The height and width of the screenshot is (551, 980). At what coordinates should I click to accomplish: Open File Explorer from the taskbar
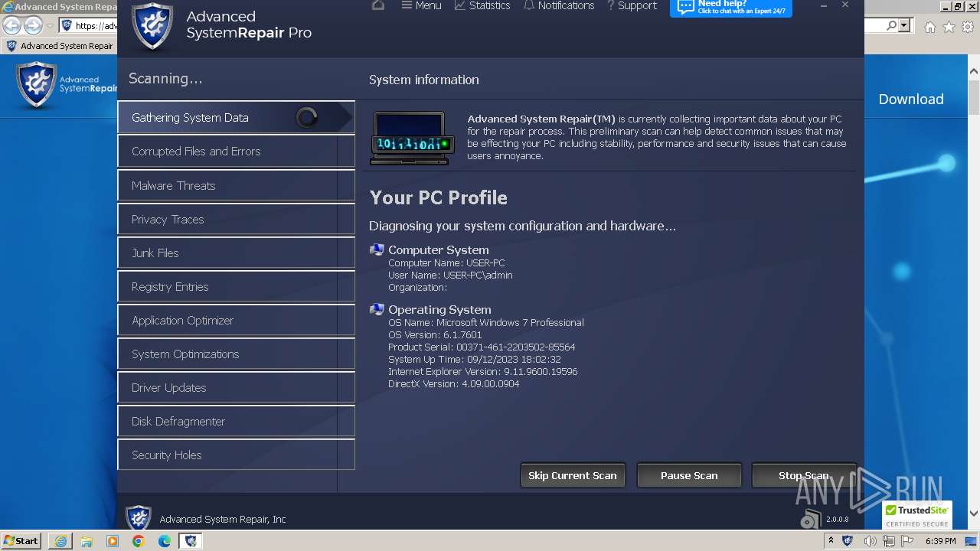[x=87, y=541]
